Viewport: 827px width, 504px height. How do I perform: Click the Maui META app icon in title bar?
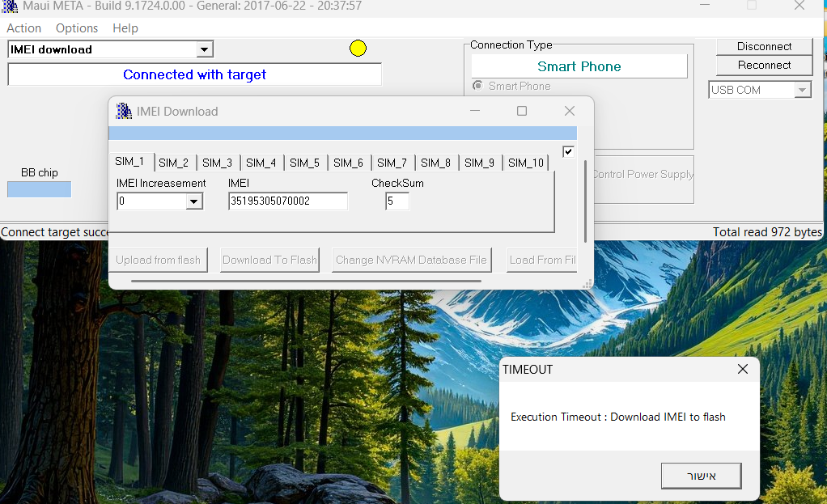tap(10, 6)
